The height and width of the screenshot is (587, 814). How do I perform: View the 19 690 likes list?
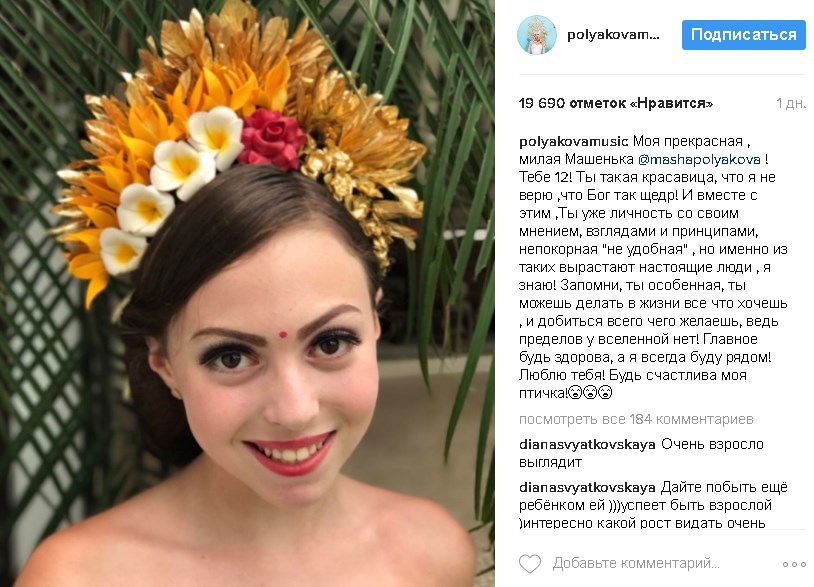click(x=616, y=103)
